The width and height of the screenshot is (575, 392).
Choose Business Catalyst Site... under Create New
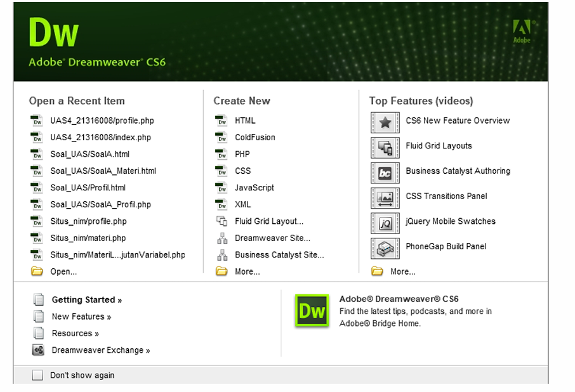[x=279, y=255]
